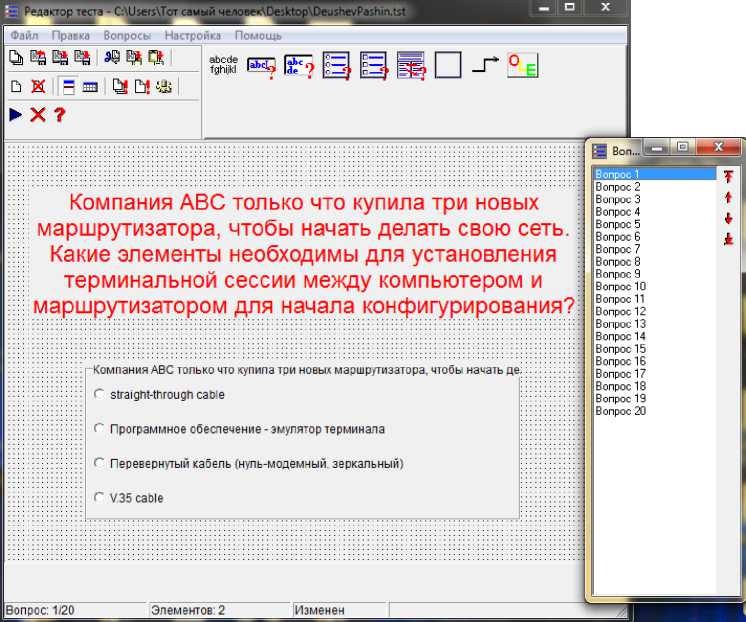This screenshot has height=622, width=746.
Task: Close the questions list window
Action: point(718,148)
